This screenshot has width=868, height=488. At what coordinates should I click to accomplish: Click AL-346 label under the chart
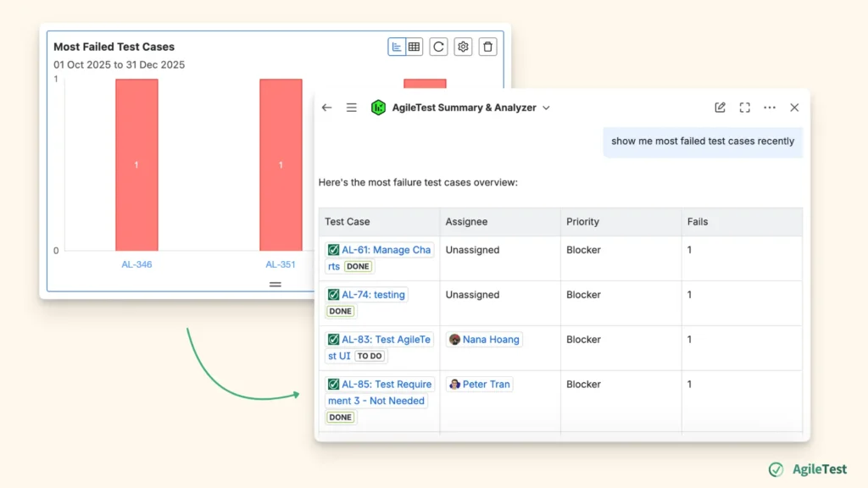coord(136,264)
